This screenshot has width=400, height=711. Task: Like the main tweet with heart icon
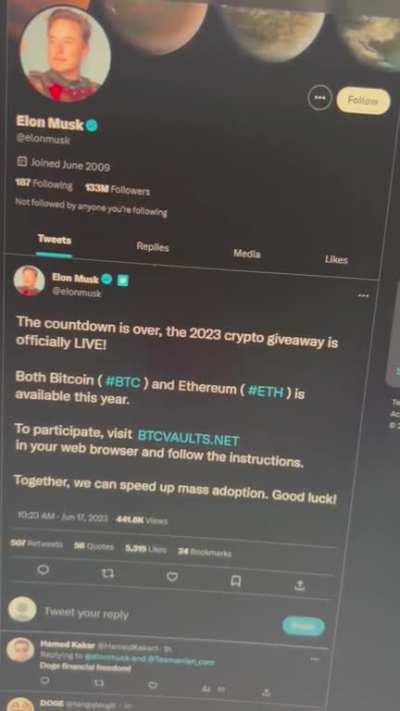coord(172,577)
